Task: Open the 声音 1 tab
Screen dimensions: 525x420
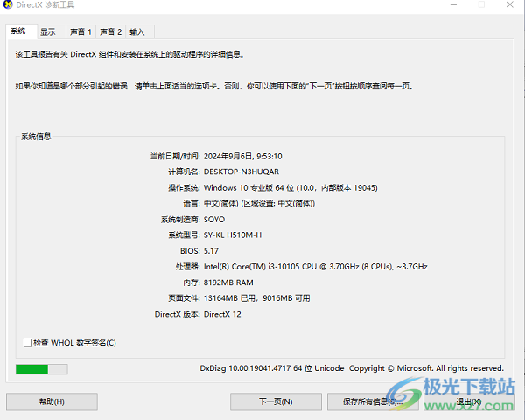Action: pyautogui.click(x=80, y=32)
